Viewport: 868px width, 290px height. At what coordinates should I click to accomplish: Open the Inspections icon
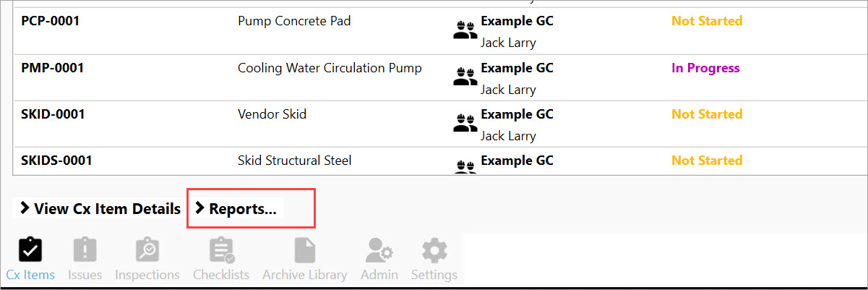tap(147, 251)
